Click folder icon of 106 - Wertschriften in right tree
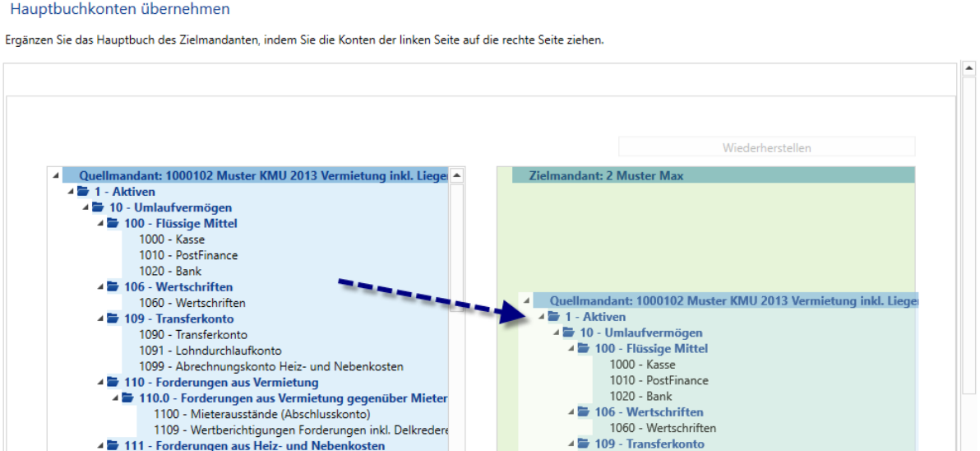Image resolution: width=980 pixels, height=451 pixels. click(583, 411)
